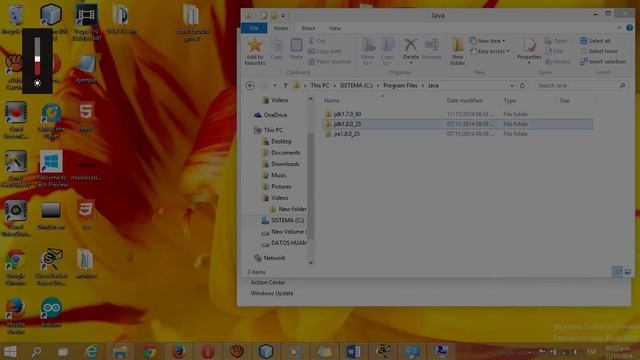The height and width of the screenshot is (360, 640).
Task: Switch to the Home ribbon tab
Action: coord(280,28)
